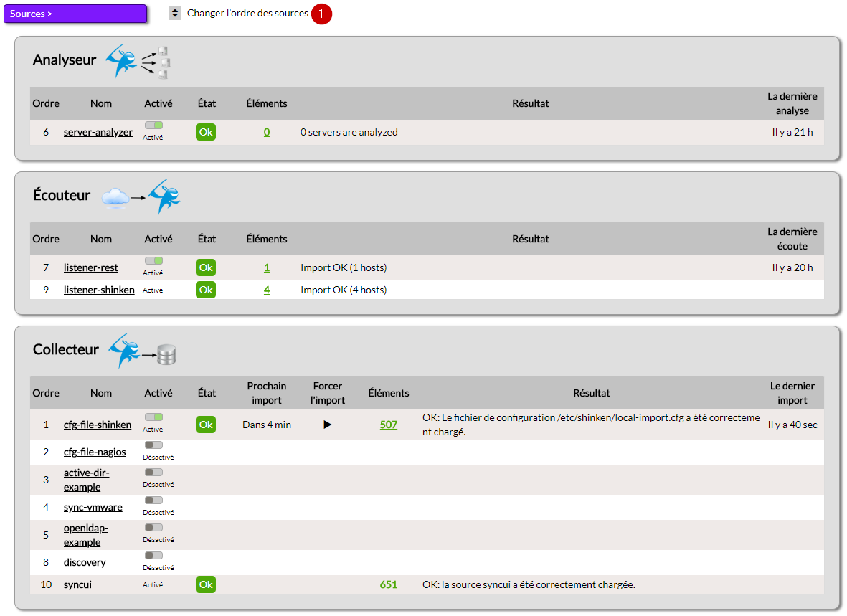Screen dimensions: 847x616
Task: Click the Ordre column header in Collecteur table
Action: click(x=46, y=393)
